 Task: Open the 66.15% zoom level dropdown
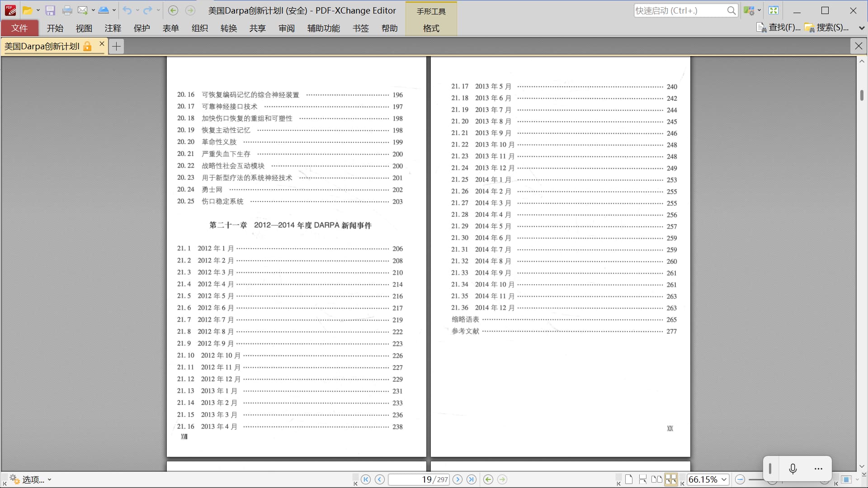(x=724, y=479)
